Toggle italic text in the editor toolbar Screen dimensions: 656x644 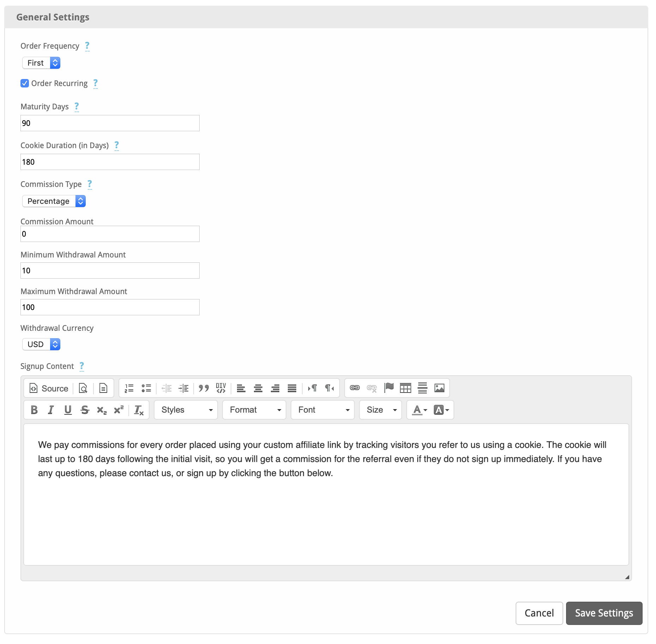[51, 410]
